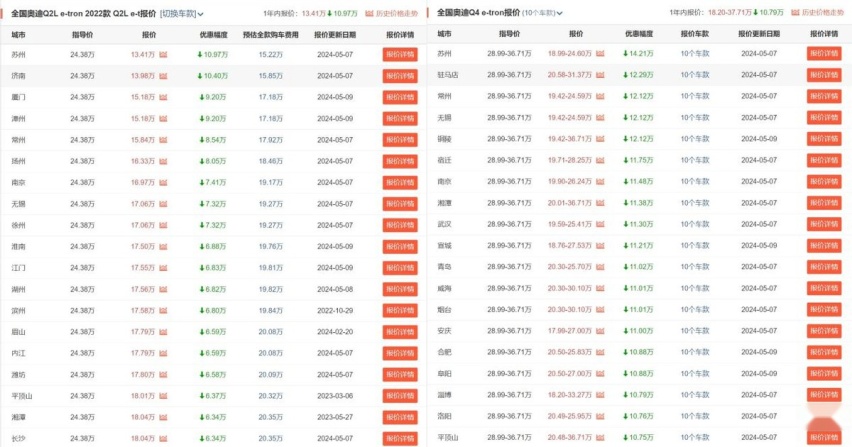Image resolution: width=852 pixels, height=447 pixels.
Task: Open chart icon beside 19.59-25.41万 武汉 price
Action: click(x=600, y=224)
